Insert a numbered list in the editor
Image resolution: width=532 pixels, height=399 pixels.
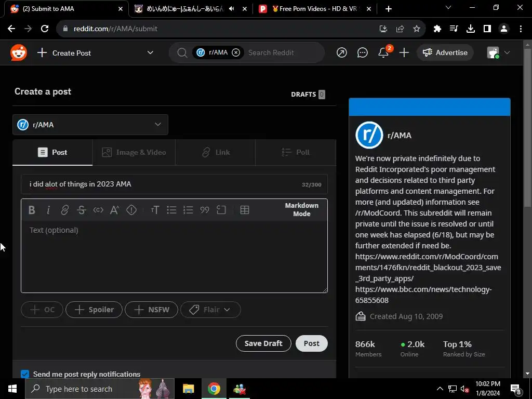[188, 210]
